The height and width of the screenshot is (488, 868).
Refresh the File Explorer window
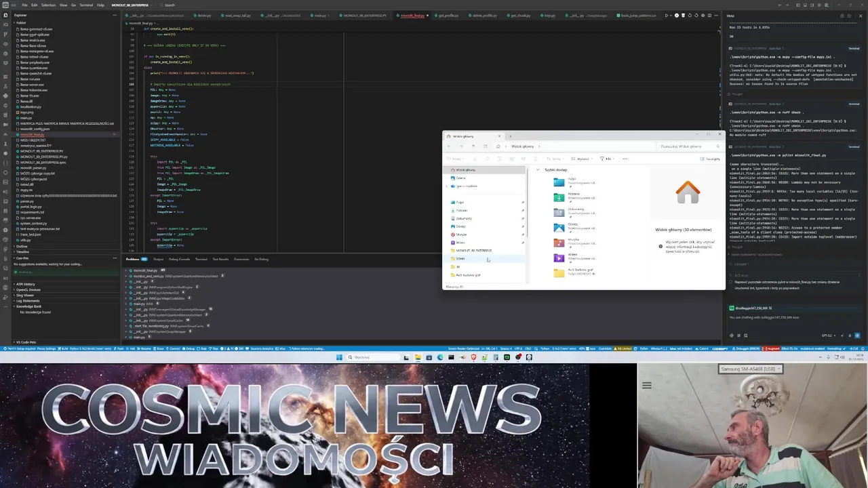[486, 146]
